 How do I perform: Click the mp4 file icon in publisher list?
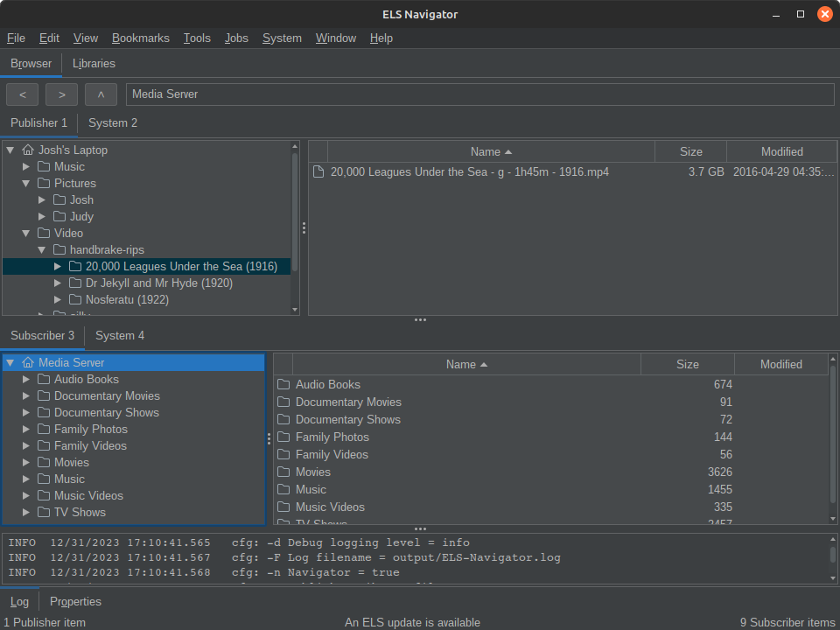[318, 172]
